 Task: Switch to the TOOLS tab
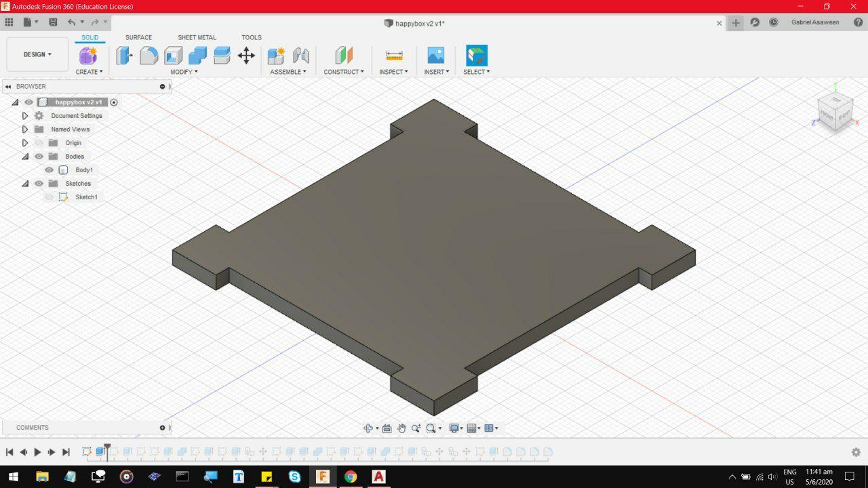252,38
